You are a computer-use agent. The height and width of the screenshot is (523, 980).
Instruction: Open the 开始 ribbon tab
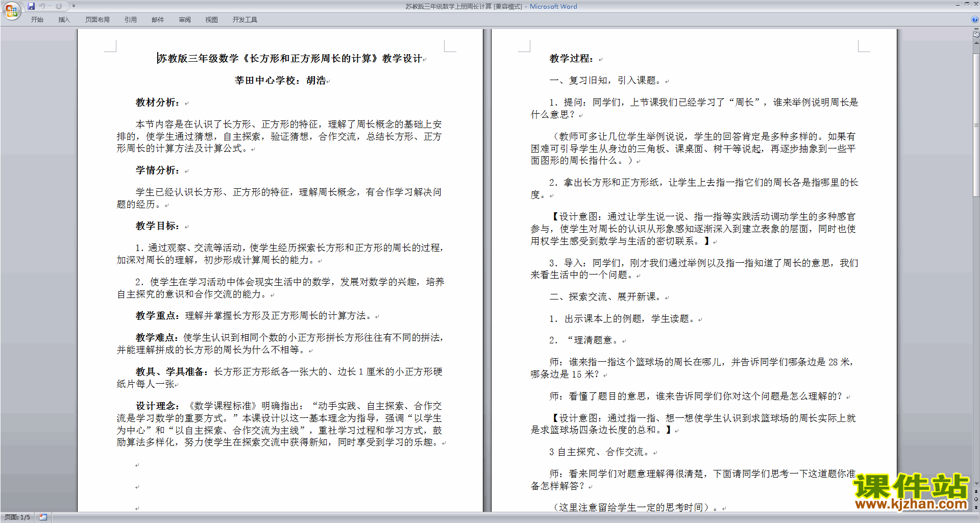(37, 20)
